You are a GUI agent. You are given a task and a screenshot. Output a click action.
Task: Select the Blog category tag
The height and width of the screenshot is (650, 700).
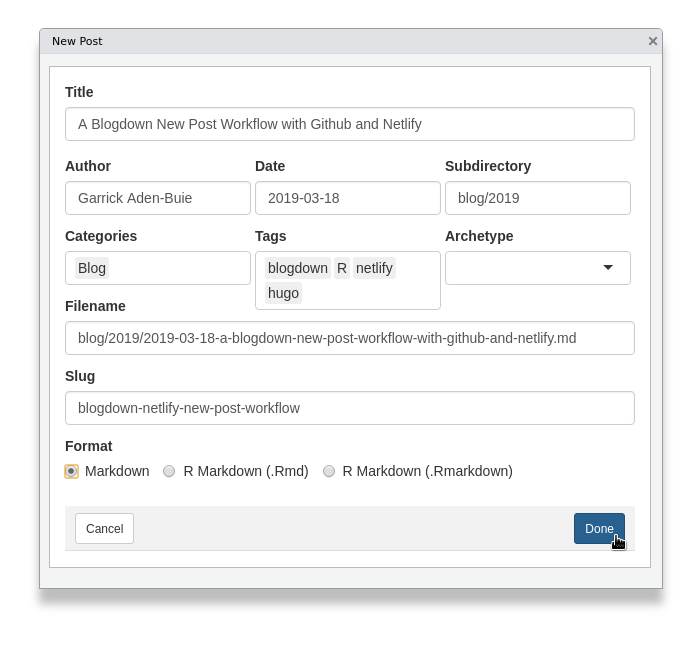pos(92,268)
